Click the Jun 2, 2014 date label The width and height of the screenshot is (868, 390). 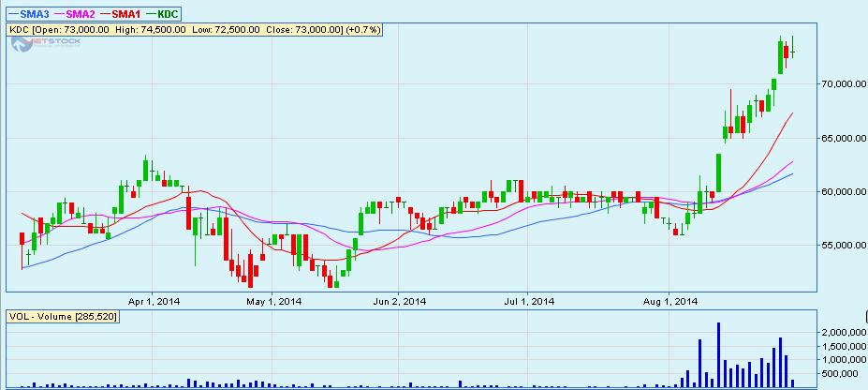point(400,302)
